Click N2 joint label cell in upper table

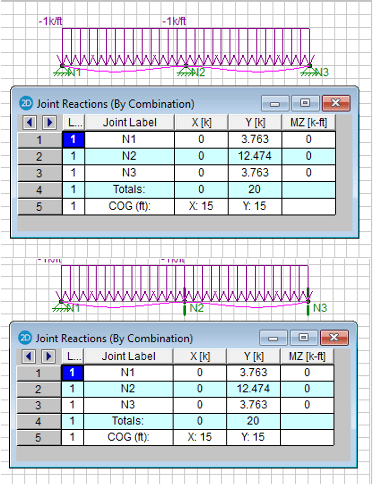tap(129, 156)
